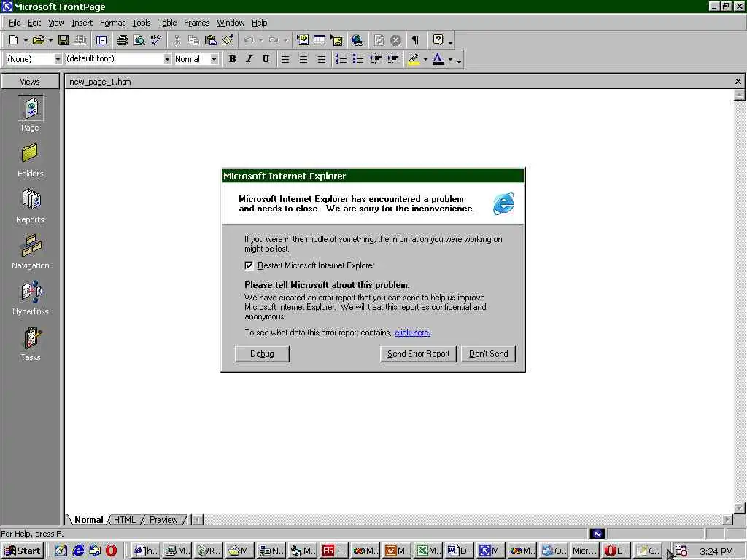Click the Windows Start button
The image size is (747, 560).
[23, 551]
